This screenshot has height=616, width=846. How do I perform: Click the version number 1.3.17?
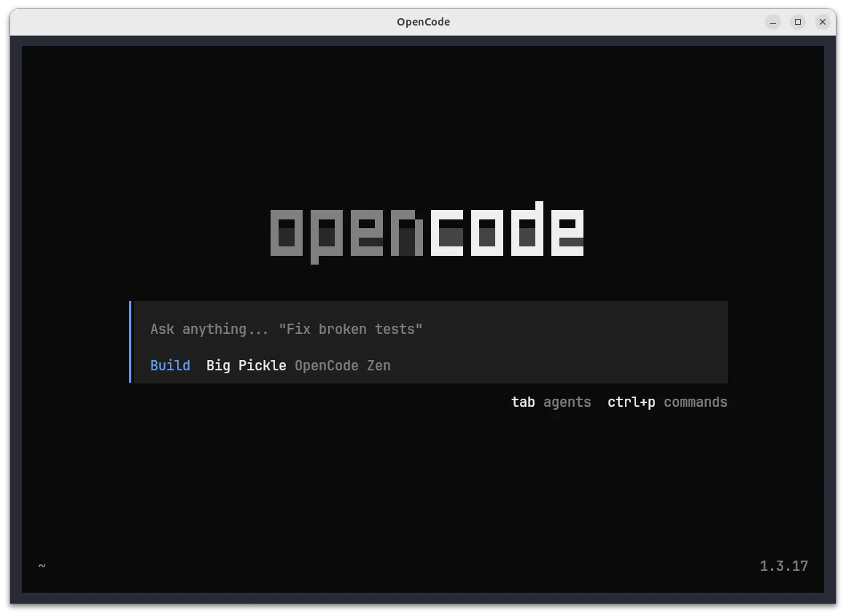[783, 566]
